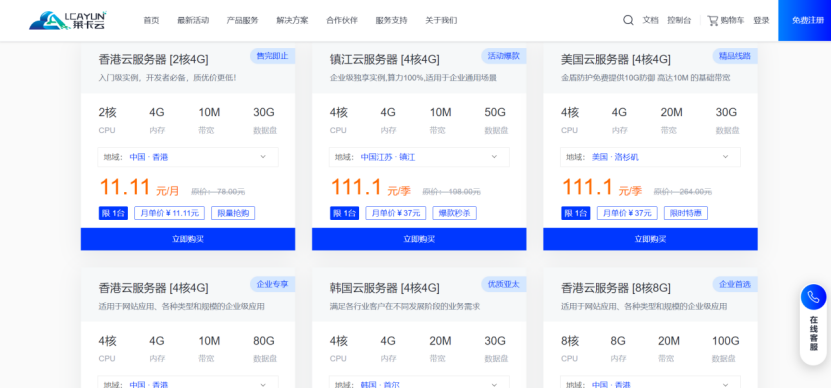This screenshot has width=831, height=388.
Task: Click the 登录 link
Action: point(761,20)
